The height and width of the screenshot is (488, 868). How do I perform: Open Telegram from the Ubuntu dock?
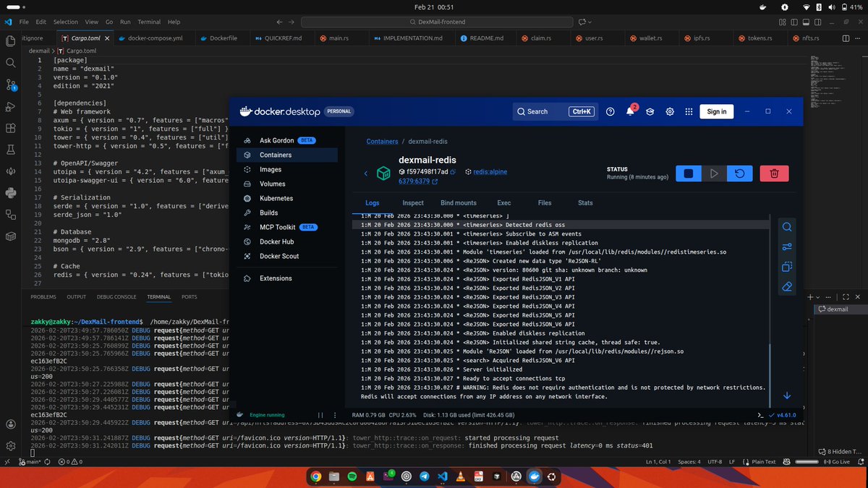point(425,476)
